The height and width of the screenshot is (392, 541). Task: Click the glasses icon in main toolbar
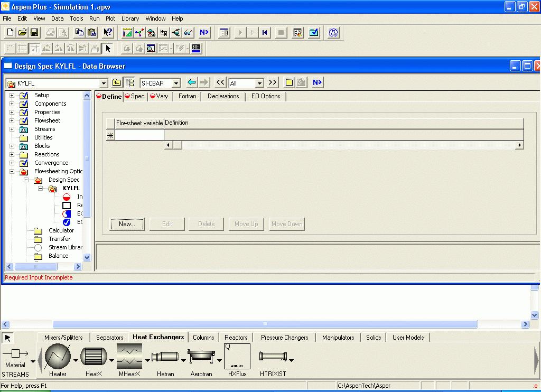[x=189, y=32]
